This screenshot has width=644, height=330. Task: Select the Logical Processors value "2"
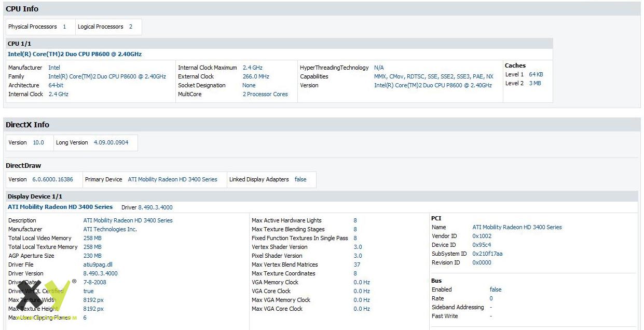tap(131, 27)
